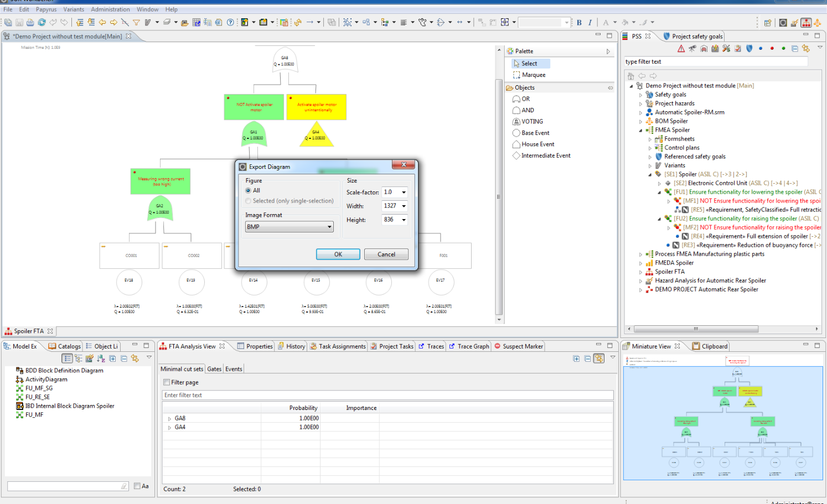Click the blue shield icon in PSS toolbar
The width and height of the screenshot is (827, 504).
pyautogui.click(x=750, y=49)
